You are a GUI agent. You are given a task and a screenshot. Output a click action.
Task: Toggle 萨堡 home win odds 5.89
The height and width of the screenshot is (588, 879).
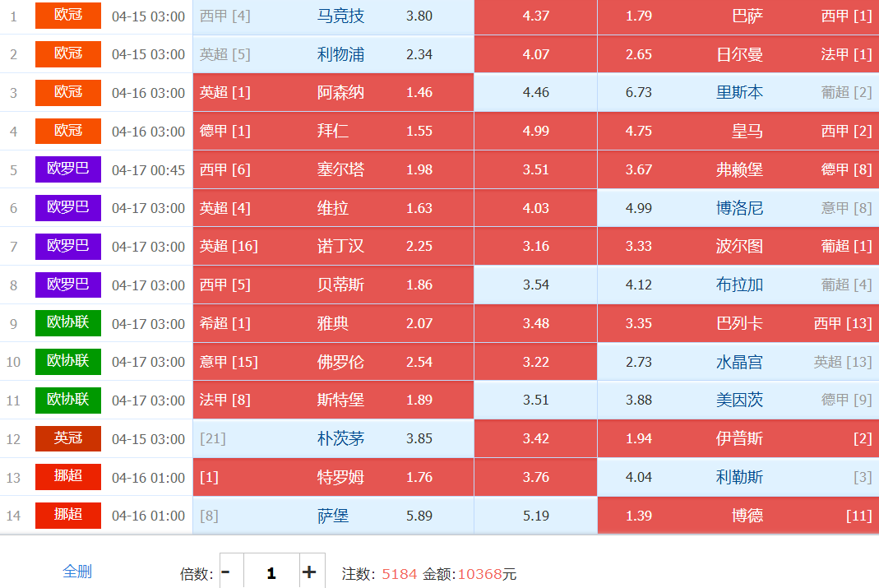[x=333, y=516]
